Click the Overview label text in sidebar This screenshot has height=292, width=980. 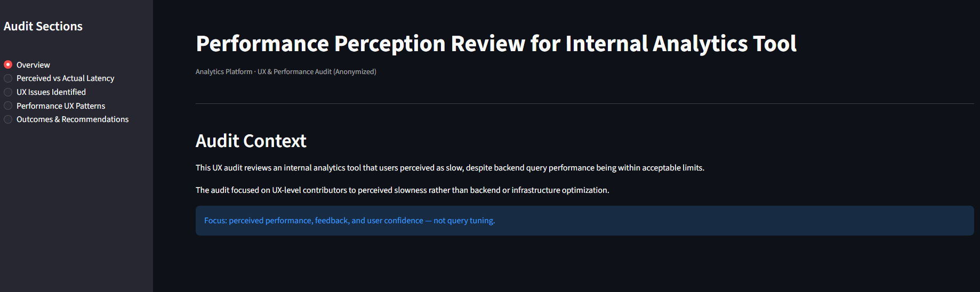point(33,65)
